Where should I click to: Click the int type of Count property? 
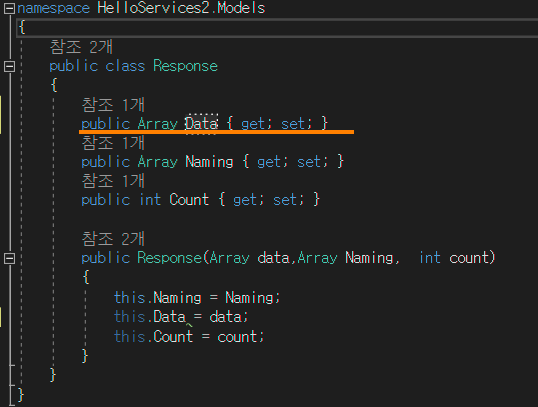(x=150, y=200)
